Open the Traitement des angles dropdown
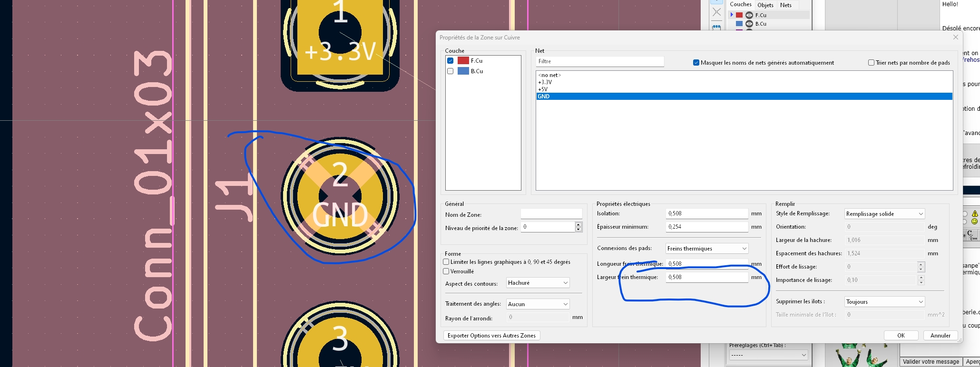The image size is (980, 367). [538, 304]
